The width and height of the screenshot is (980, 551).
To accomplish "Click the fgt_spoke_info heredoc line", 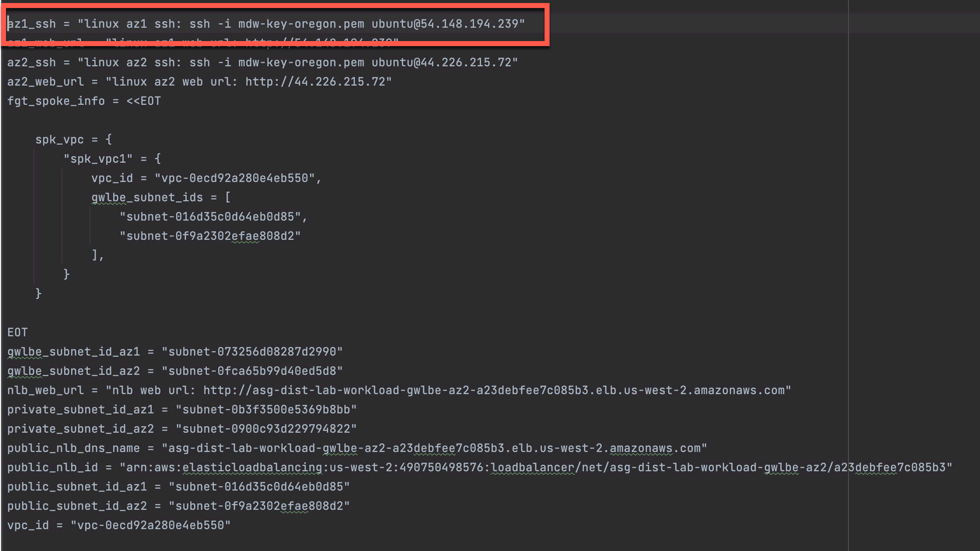I will (x=84, y=101).
